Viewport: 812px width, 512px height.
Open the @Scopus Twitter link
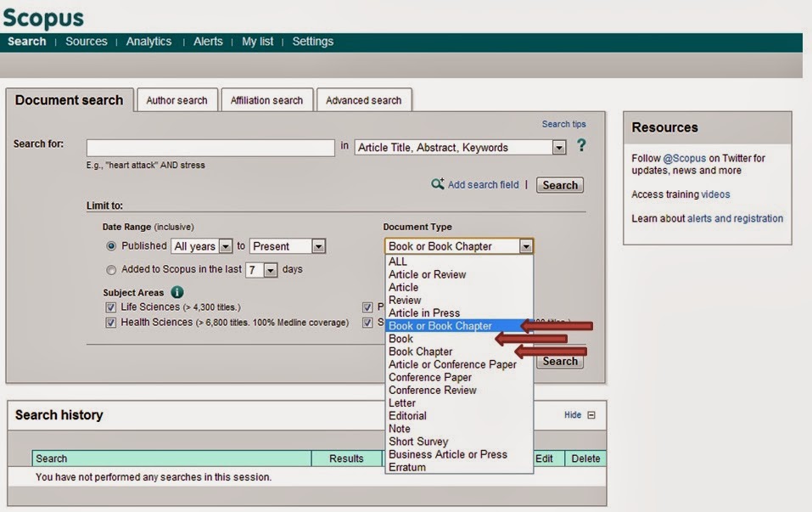[684, 158]
